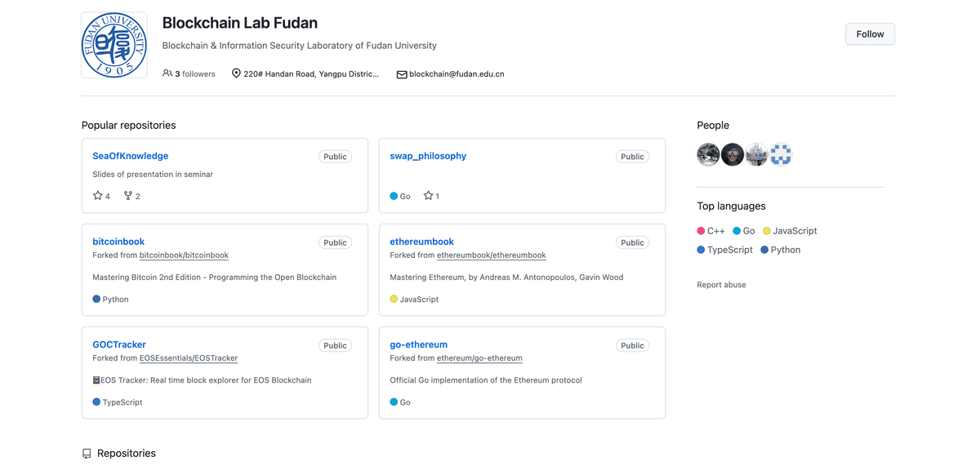
Task: Filter by Go in Top languages
Action: pyautogui.click(x=744, y=231)
